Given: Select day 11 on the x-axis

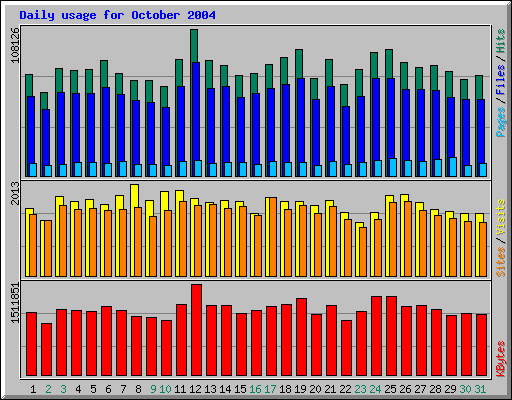Looking at the screenshot, I should pyautogui.click(x=180, y=389).
